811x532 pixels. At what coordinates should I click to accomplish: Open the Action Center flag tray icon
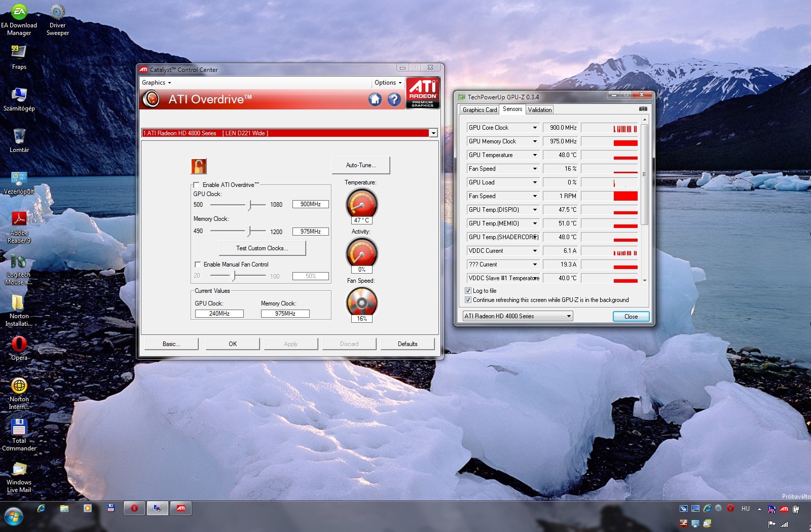click(x=772, y=523)
